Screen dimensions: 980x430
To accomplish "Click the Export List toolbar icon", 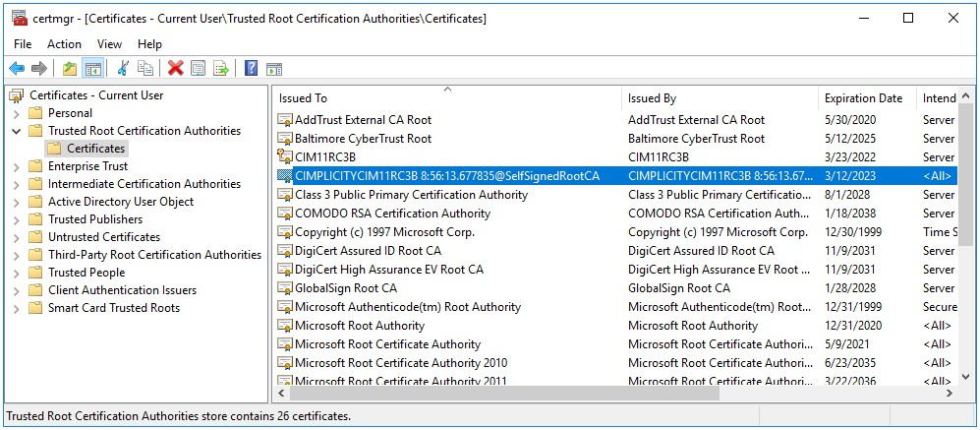I will click(x=220, y=68).
